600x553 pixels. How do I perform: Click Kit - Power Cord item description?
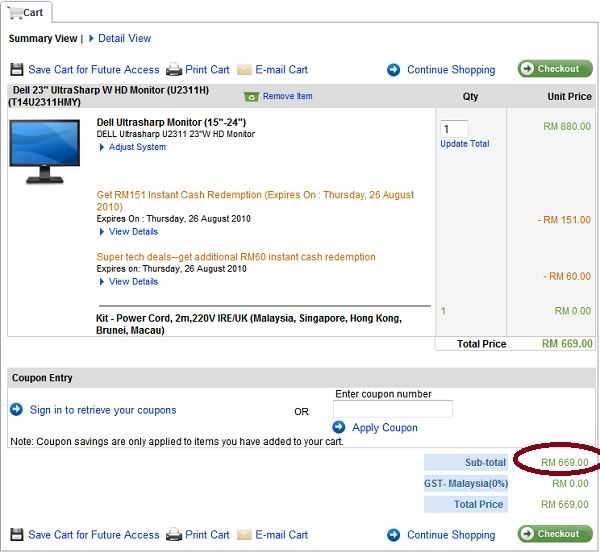[249, 324]
